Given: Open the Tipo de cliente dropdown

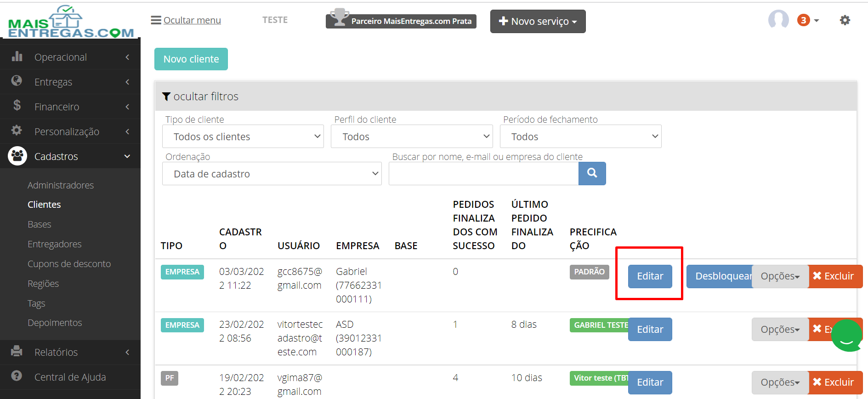Looking at the screenshot, I should pyautogui.click(x=243, y=137).
